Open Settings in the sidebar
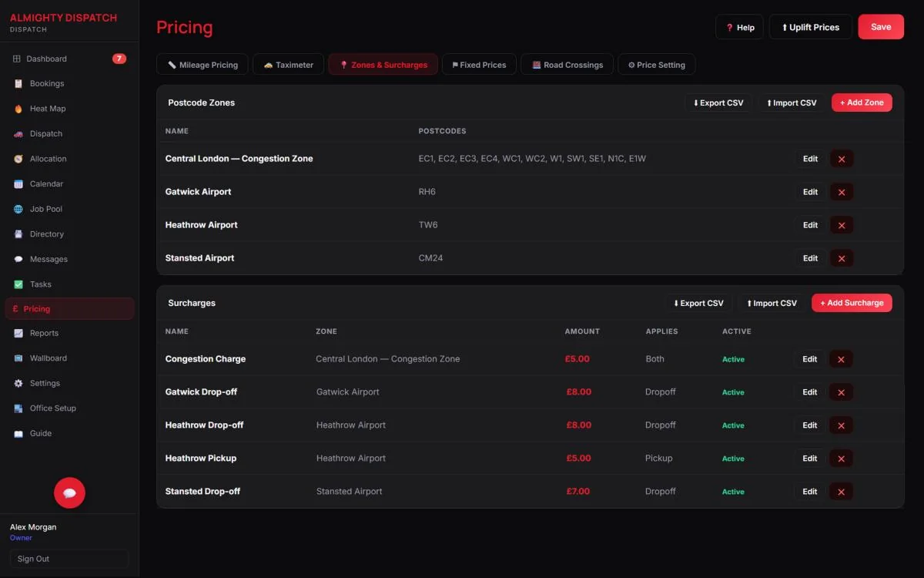The height and width of the screenshot is (578, 924). (x=69, y=383)
